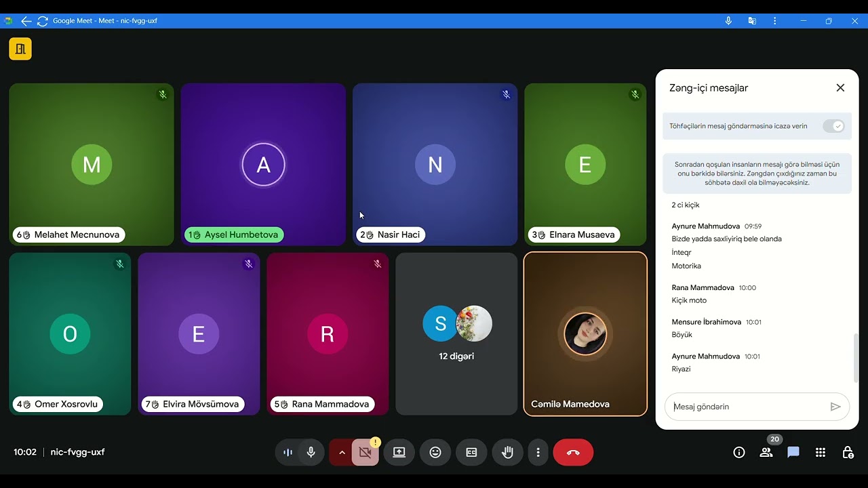Select Elvira Mövsümova's video tile
Screen dimensions: 868x488
[x=199, y=334]
